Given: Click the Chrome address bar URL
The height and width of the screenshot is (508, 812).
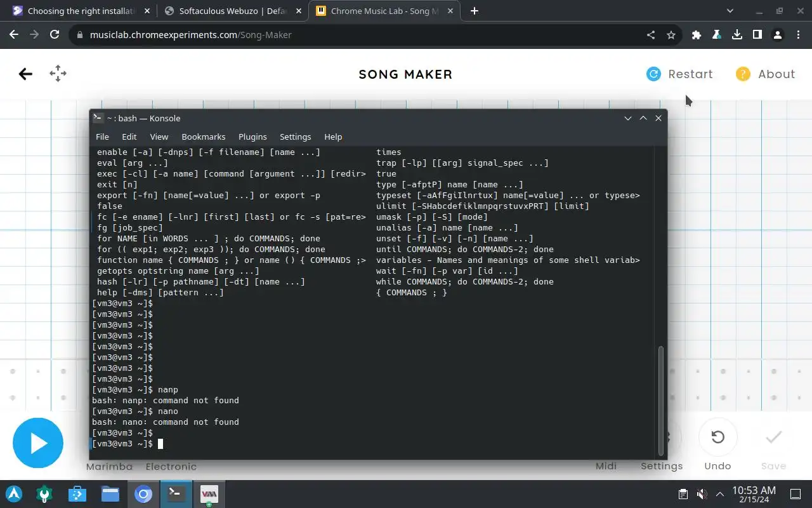Looking at the screenshot, I should [190, 35].
